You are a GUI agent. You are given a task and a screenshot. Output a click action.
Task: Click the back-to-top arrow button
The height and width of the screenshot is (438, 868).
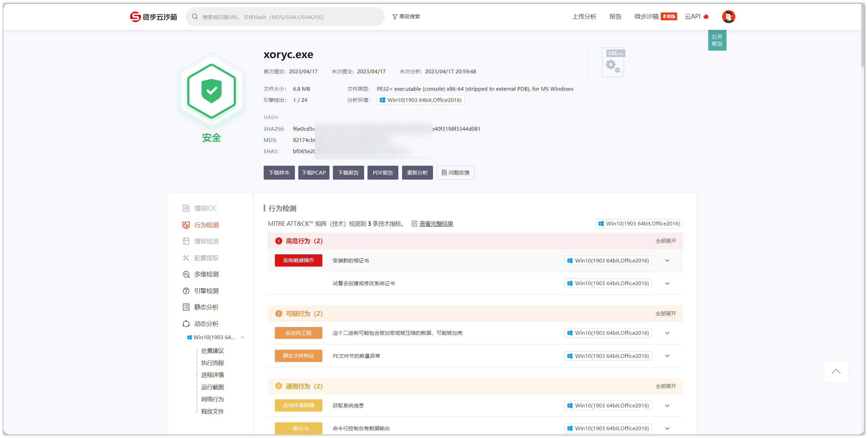click(836, 371)
